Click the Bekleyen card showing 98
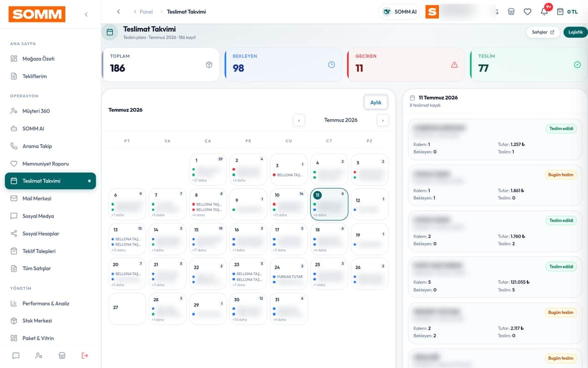 pos(283,64)
